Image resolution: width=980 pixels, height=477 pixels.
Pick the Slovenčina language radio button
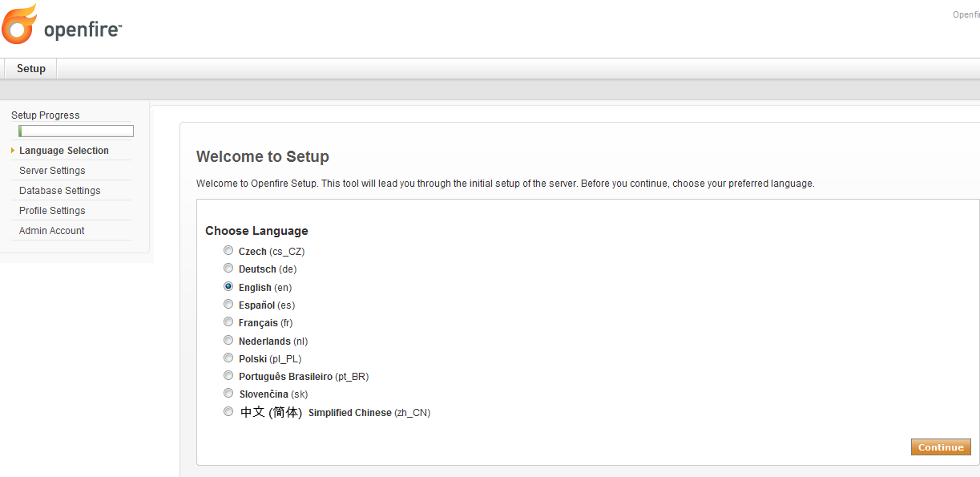click(x=228, y=394)
